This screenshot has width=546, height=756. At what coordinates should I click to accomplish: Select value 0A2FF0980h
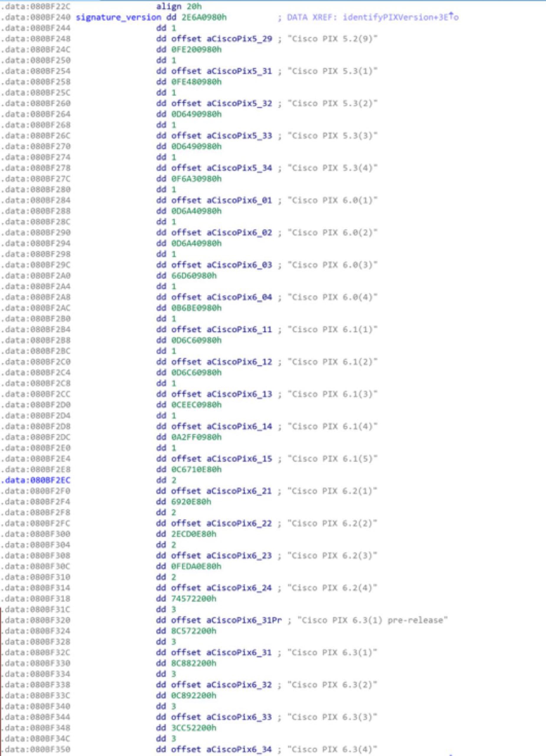196,437
